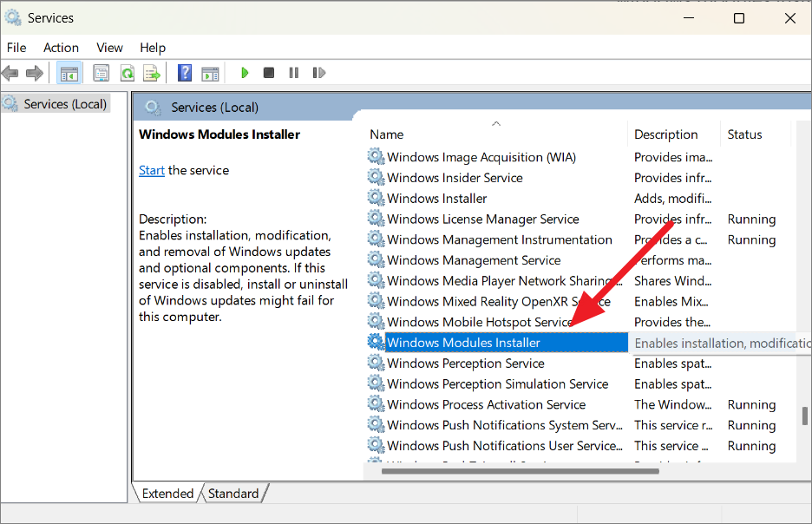
Task: Open the Help toolbar icon
Action: tap(185, 73)
